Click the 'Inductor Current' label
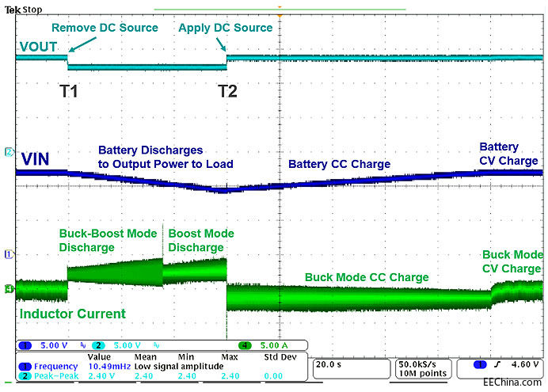 tap(72, 314)
